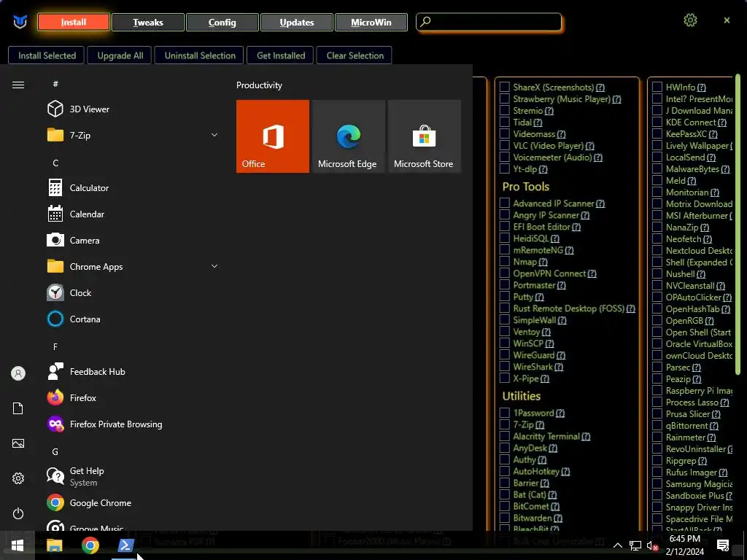Expand the Chrome Apps folder chevron
This screenshot has width=747, height=560.
pos(214,266)
